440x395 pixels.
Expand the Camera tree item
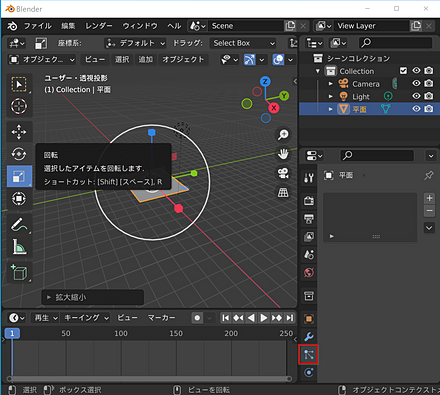click(x=330, y=84)
